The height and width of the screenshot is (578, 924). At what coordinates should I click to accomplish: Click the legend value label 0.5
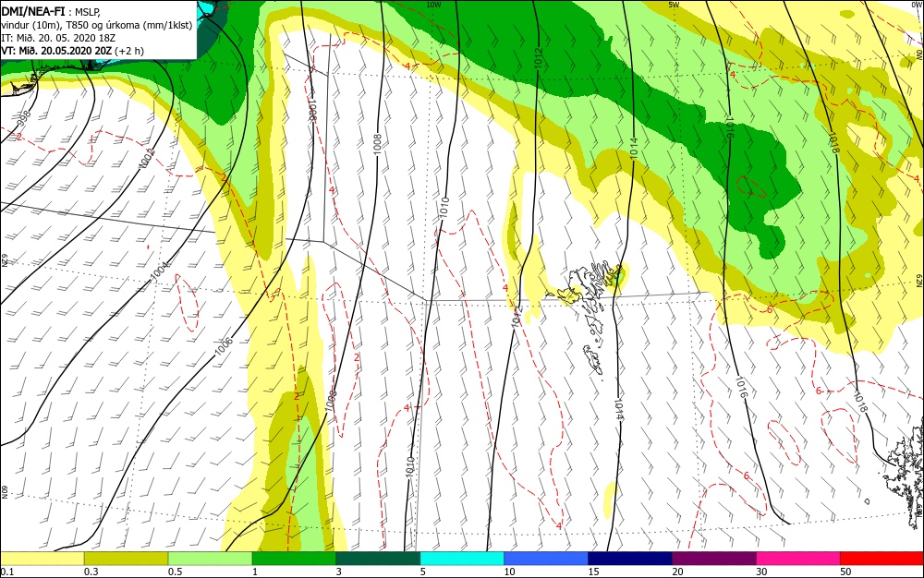pos(175,572)
